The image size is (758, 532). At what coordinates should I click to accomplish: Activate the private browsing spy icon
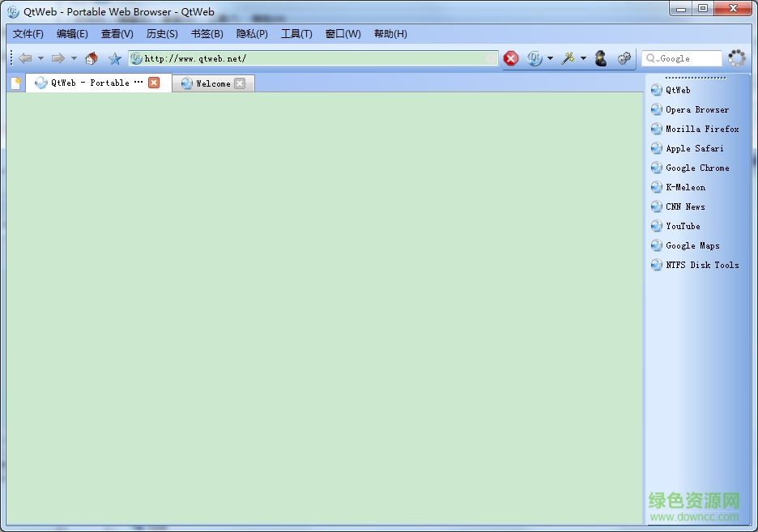600,57
